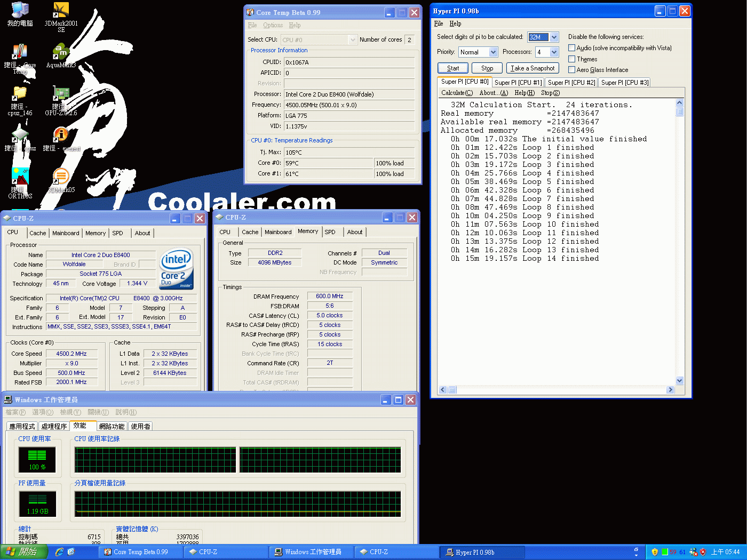747x560 pixels.
Task: Click the Task Manager title bar icon
Action: [x=8, y=399]
